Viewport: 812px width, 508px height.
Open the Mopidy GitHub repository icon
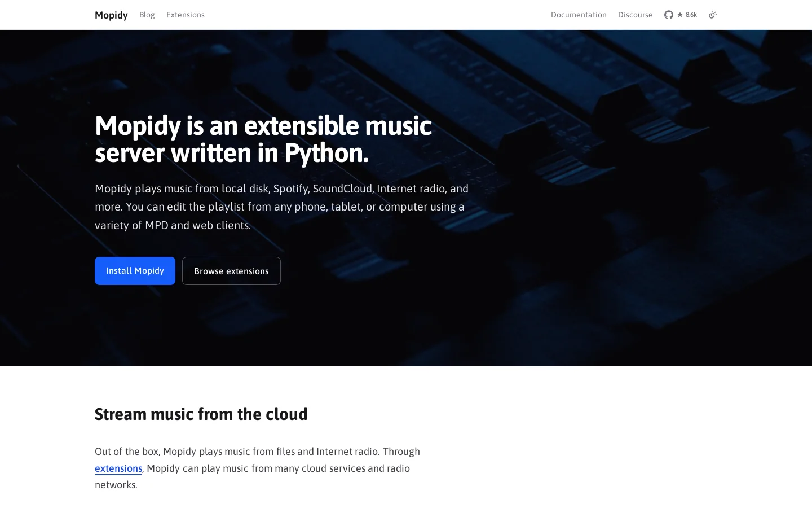(x=669, y=15)
